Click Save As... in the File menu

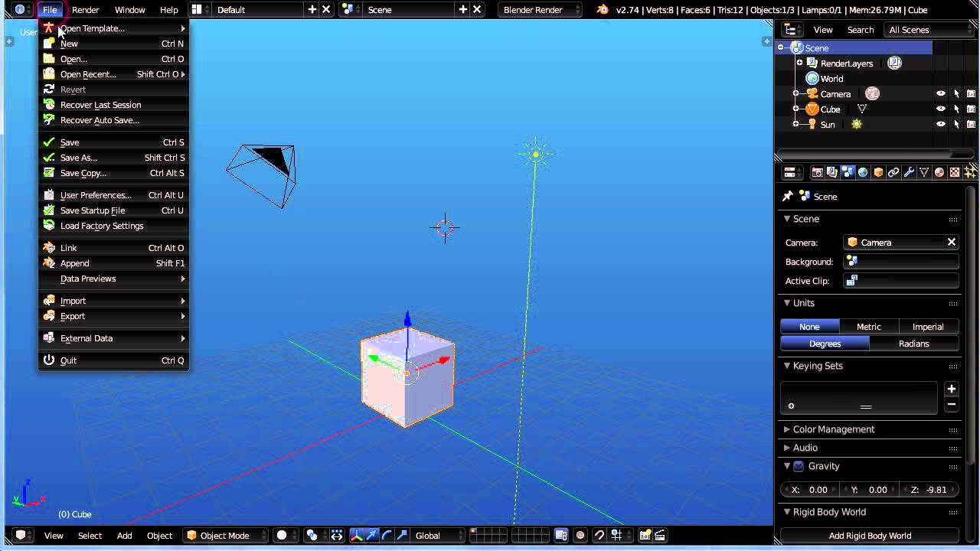(113, 158)
